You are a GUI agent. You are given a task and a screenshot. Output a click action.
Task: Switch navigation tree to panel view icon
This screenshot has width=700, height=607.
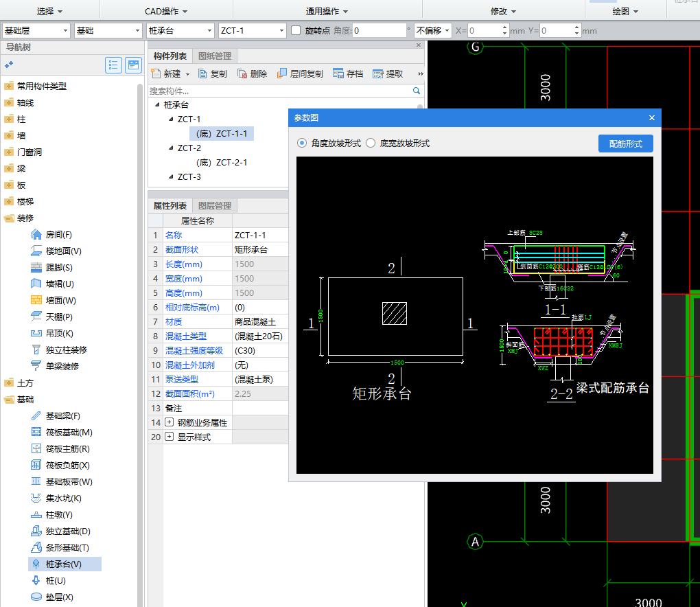pos(134,65)
